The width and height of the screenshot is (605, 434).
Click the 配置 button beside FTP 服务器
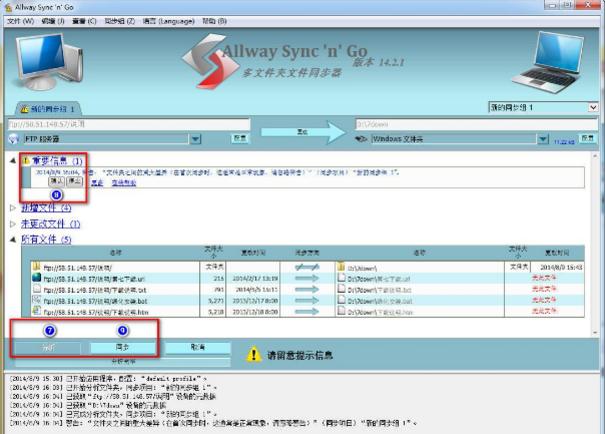(x=240, y=138)
